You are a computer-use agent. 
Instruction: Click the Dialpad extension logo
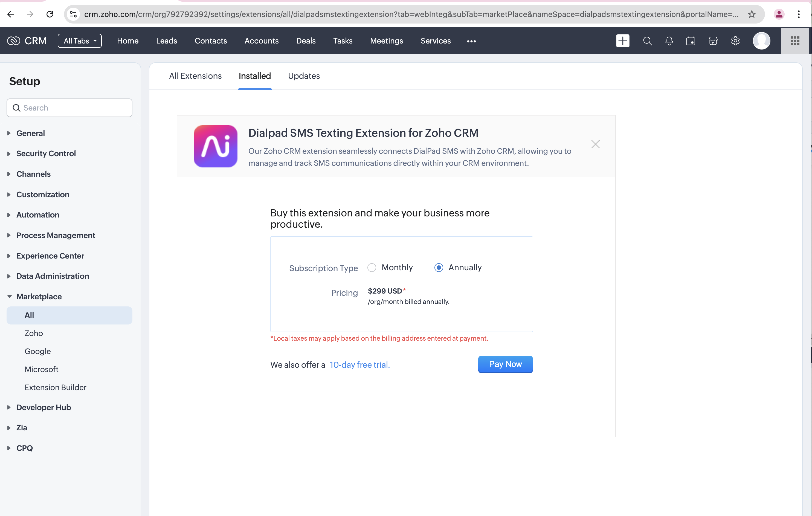(x=216, y=146)
